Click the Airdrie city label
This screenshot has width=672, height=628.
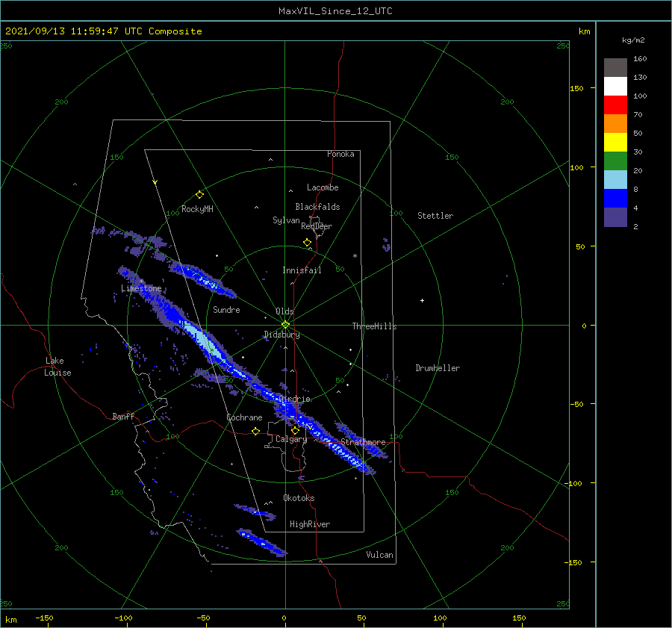coord(294,399)
